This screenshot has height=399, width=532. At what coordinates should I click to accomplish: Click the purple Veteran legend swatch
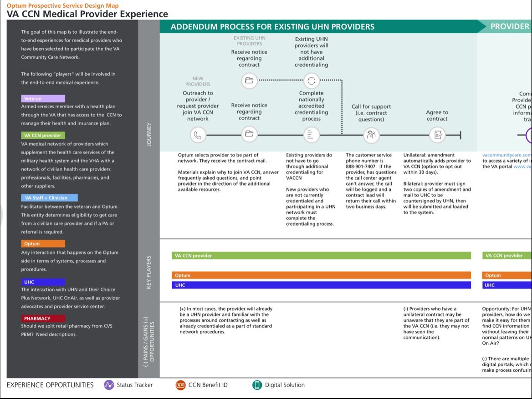43,98
